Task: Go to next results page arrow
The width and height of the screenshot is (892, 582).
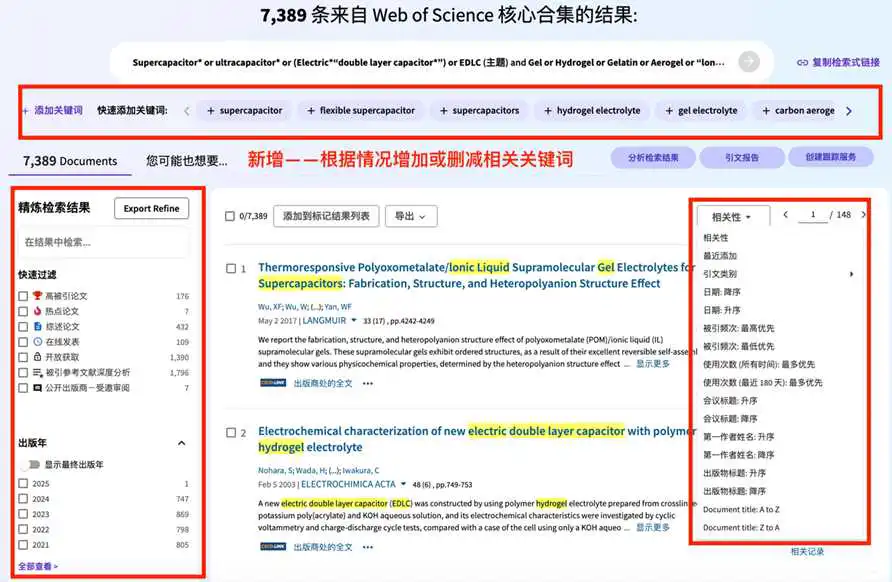Action: click(x=864, y=215)
